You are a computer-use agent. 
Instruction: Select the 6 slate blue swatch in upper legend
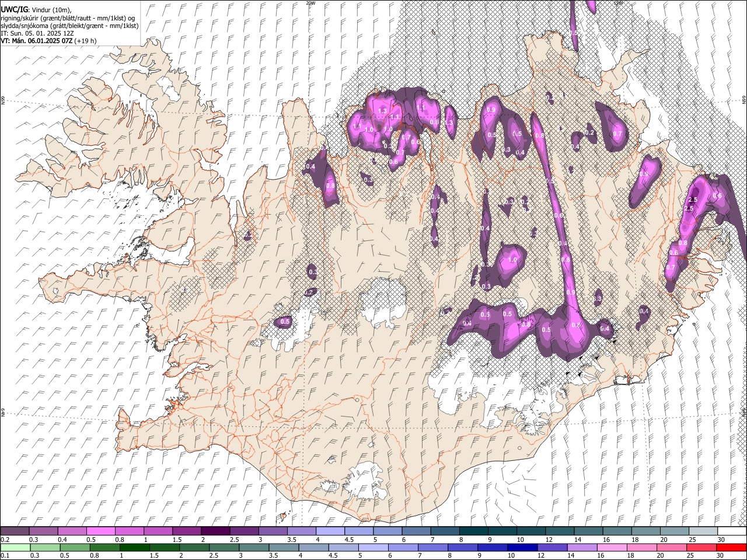pos(416,531)
